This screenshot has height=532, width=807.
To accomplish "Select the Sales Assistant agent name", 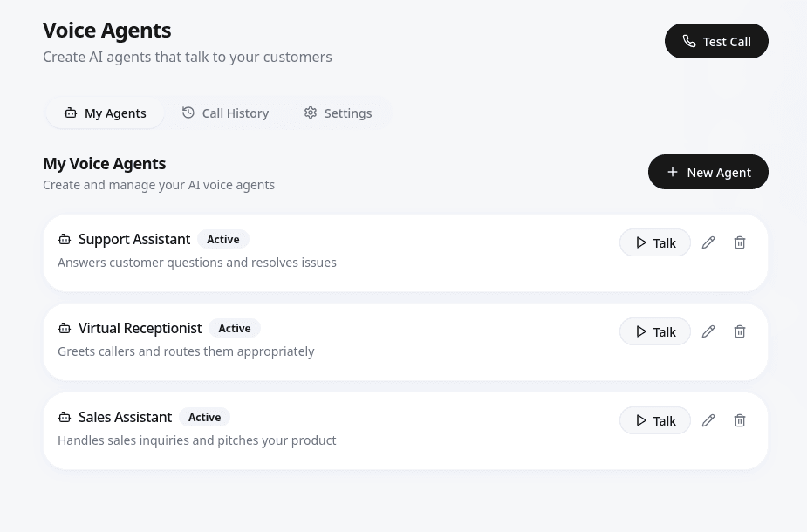I will [x=125, y=417].
